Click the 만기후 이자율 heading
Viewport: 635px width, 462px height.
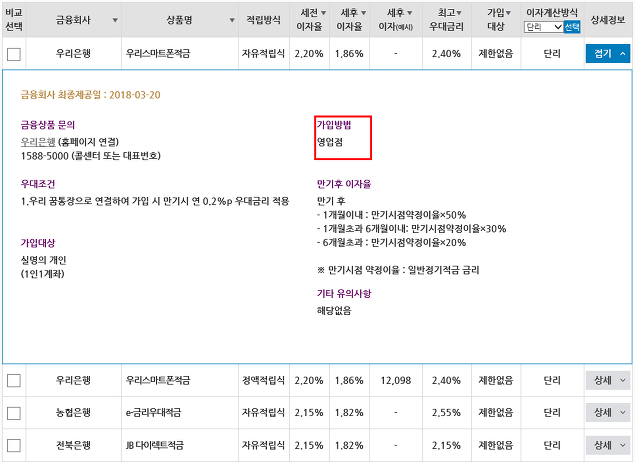click(x=344, y=184)
